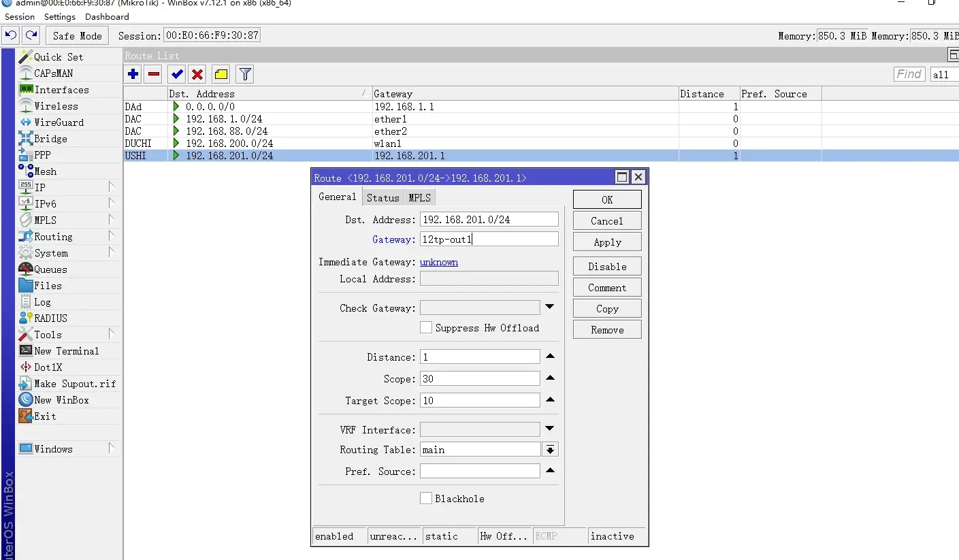
Task: Open Mesh in sidebar
Action: 45,171
